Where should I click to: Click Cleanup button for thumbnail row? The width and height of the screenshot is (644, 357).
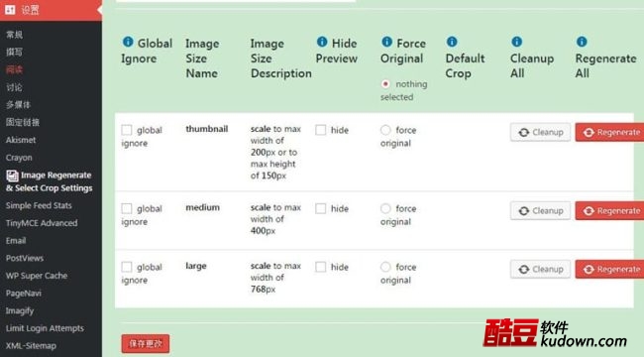pyautogui.click(x=540, y=133)
